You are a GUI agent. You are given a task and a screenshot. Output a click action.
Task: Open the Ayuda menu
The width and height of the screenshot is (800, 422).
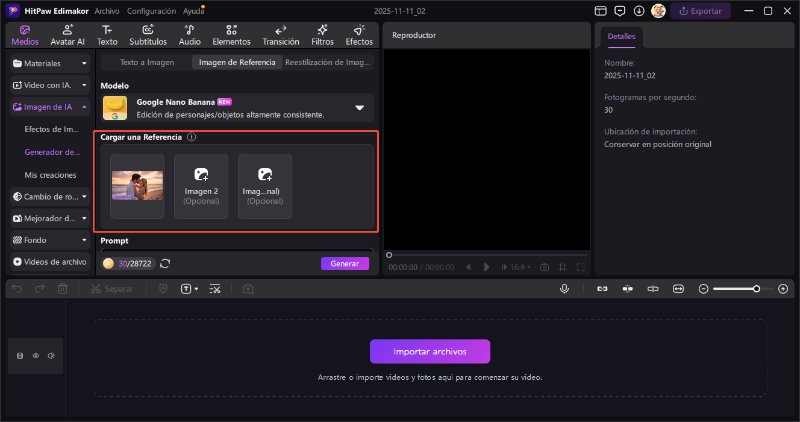[193, 11]
